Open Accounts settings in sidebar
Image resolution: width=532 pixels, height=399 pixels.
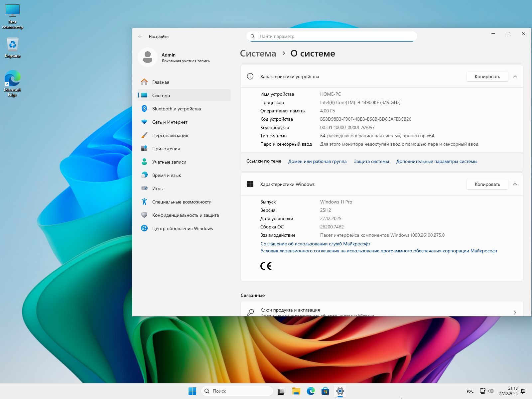(169, 162)
